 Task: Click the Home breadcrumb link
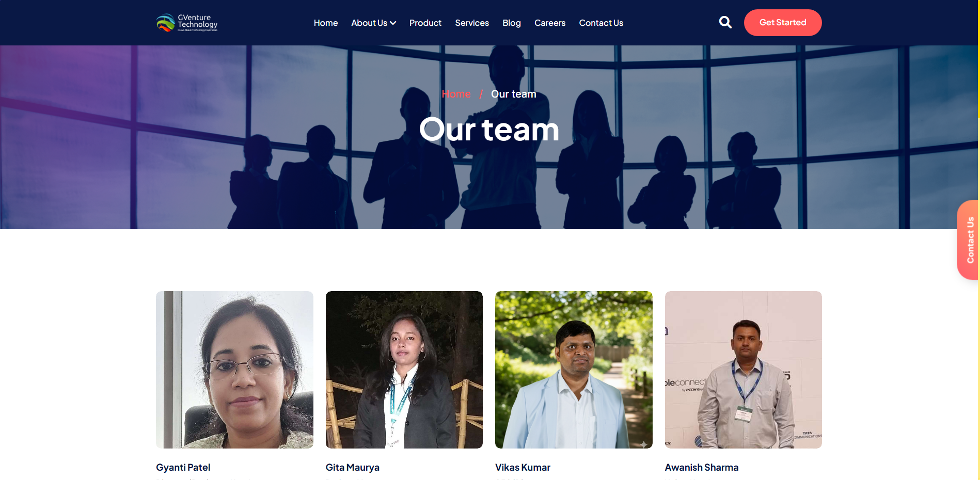click(x=456, y=94)
